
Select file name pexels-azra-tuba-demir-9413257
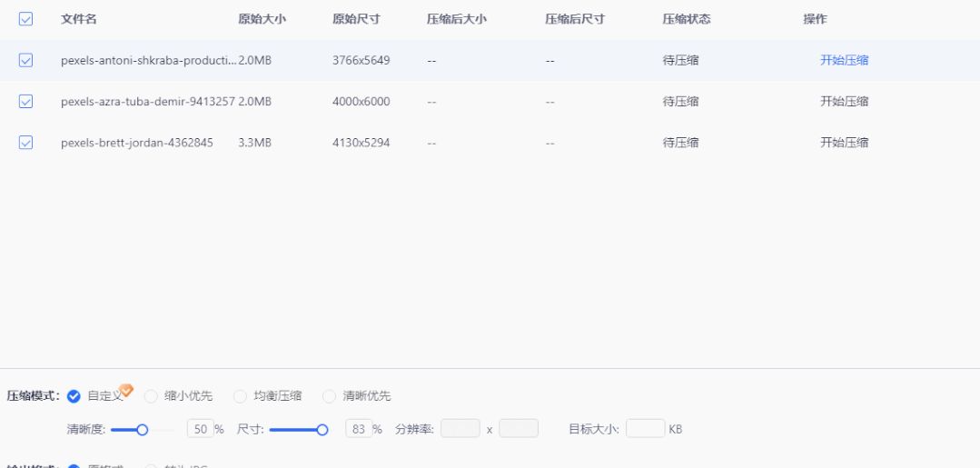coord(148,102)
